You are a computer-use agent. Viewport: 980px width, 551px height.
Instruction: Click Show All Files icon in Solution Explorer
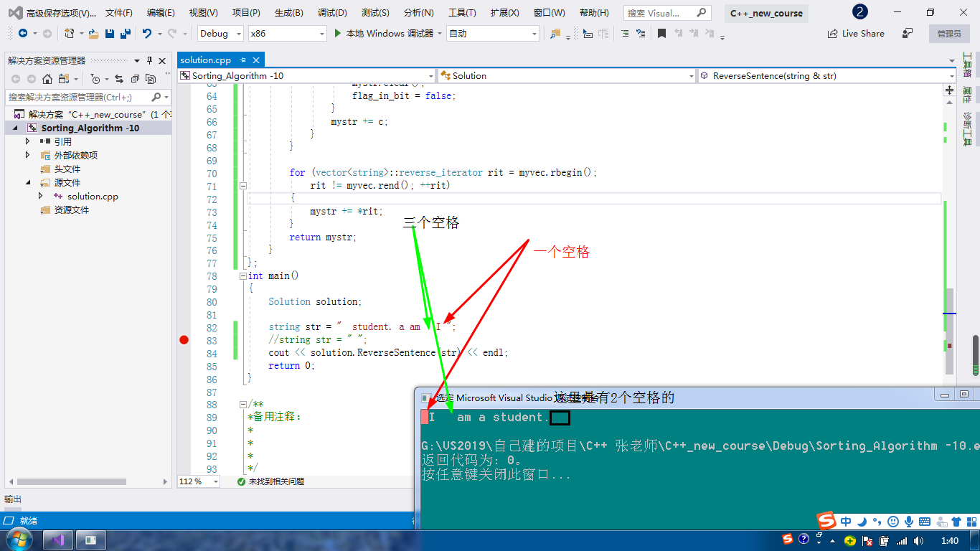tap(151, 79)
